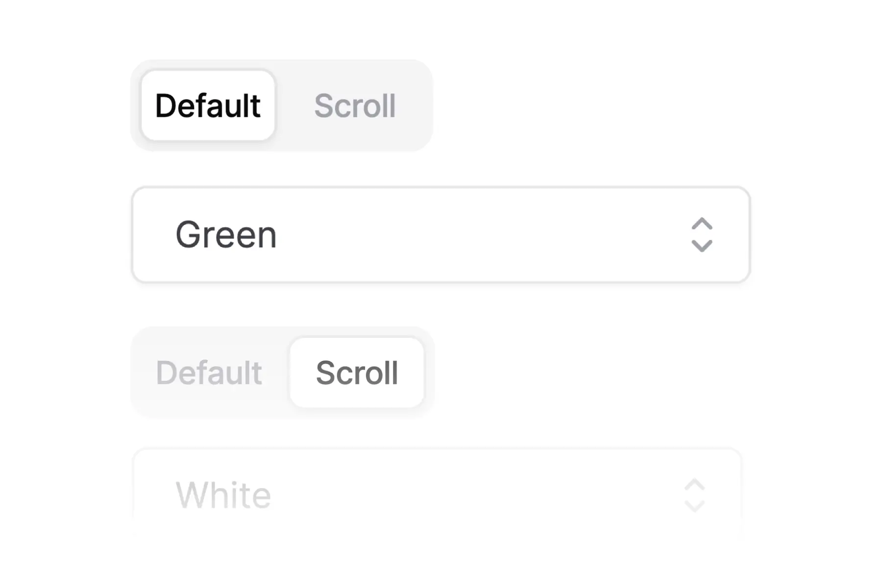Click the "Green" value text in the select
Viewport: 882px width, 588px height.
tap(226, 235)
